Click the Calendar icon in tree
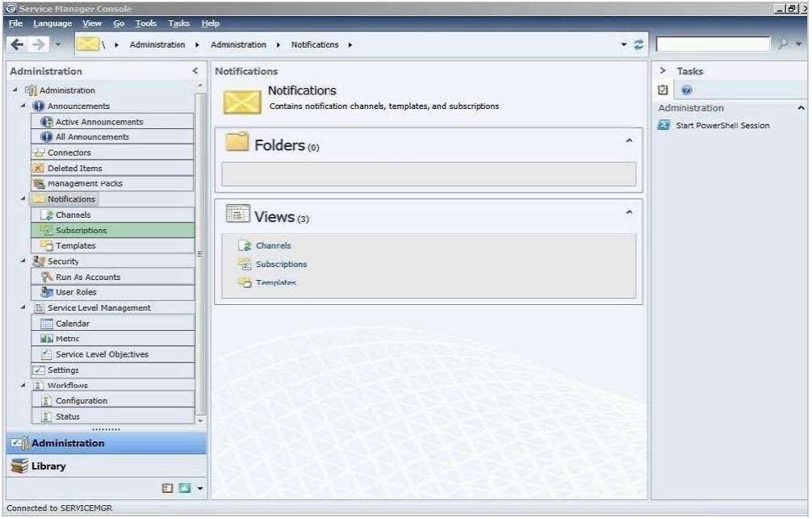 pos(47,324)
